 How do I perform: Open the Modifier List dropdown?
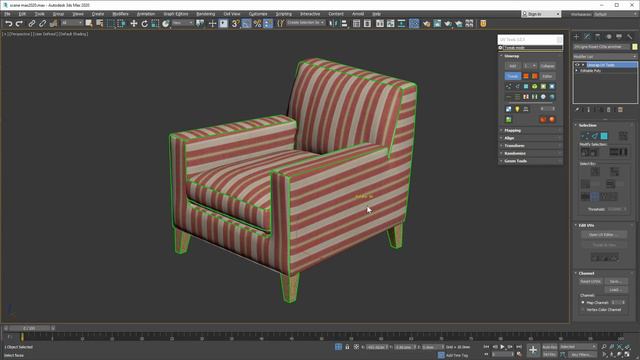pyautogui.click(x=605, y=56)
